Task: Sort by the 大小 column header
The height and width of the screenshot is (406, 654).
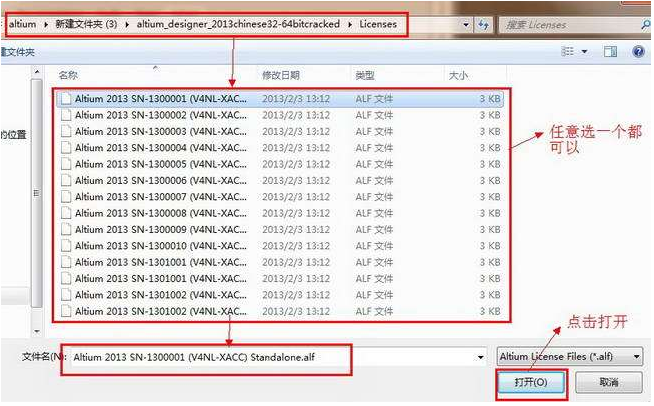Action: (x=458, y=76)
